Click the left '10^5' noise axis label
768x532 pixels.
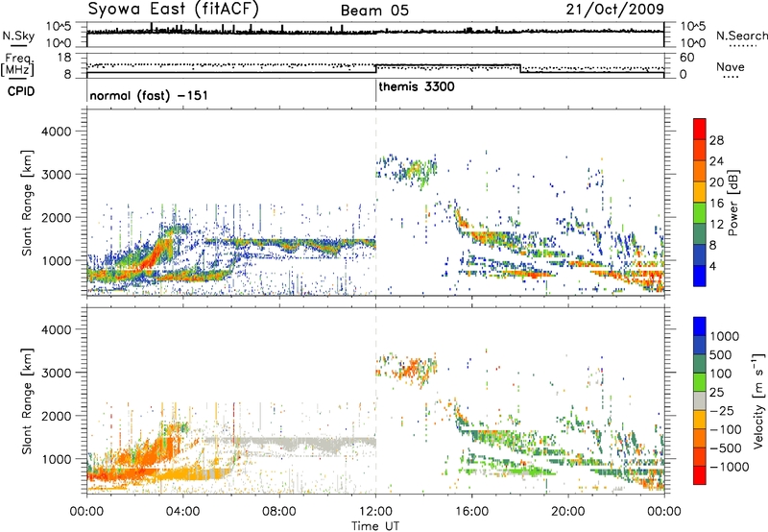59,26
